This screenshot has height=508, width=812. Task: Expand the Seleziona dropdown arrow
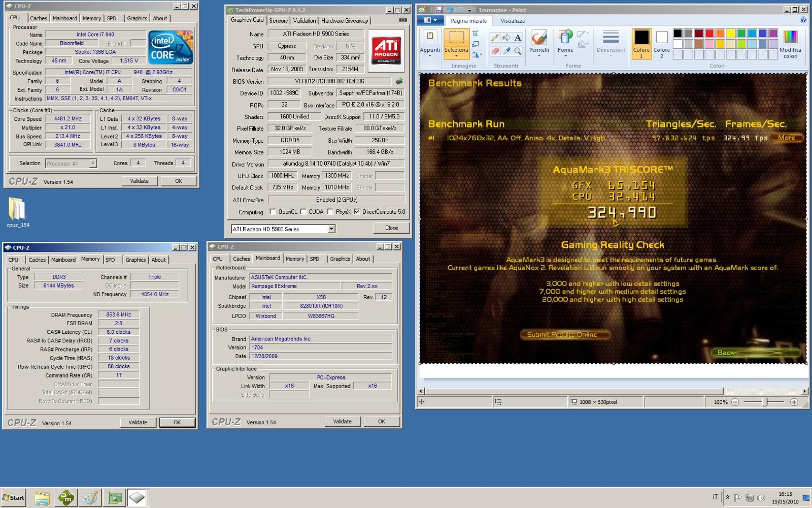tap(456, 55)
